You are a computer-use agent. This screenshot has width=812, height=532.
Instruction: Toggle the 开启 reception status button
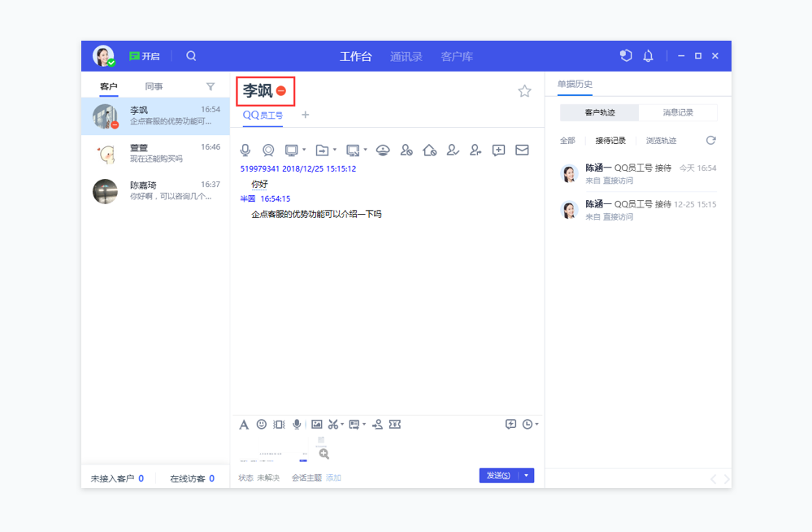coord(145,56)
